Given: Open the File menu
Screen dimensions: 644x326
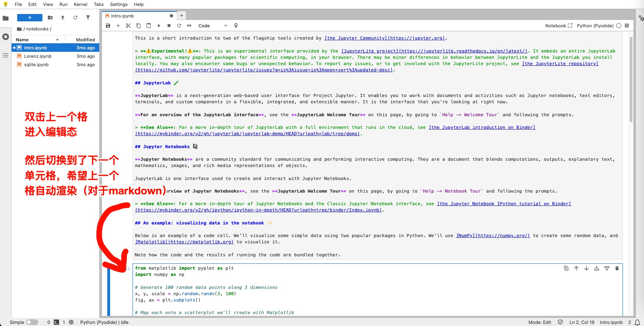Looking at the screenshot, I should [18, 4].
